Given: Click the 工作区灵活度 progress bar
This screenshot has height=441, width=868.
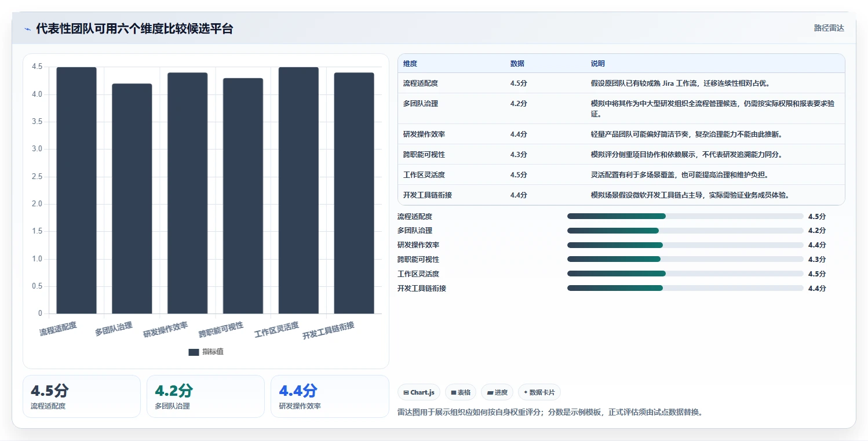Looking at the screenshot, I should point(685,274).
